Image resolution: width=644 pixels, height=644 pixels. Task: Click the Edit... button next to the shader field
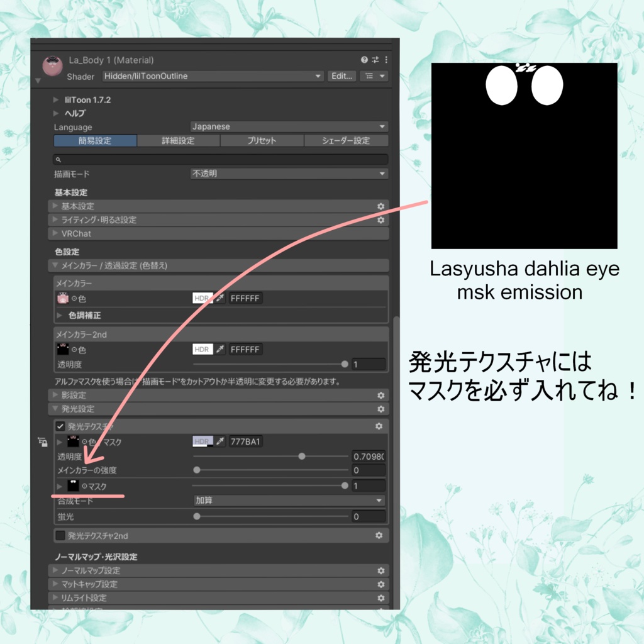(341, 75)
